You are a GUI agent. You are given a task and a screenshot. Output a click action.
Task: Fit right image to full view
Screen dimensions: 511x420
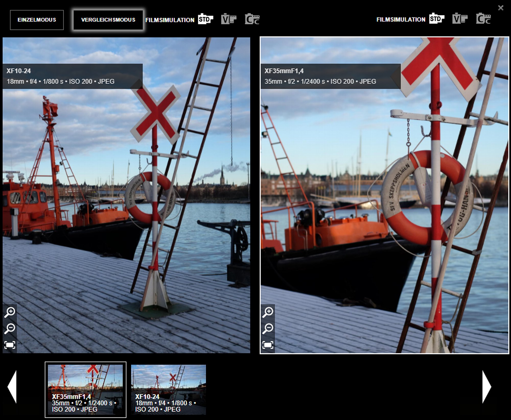(x=268, y=345)
